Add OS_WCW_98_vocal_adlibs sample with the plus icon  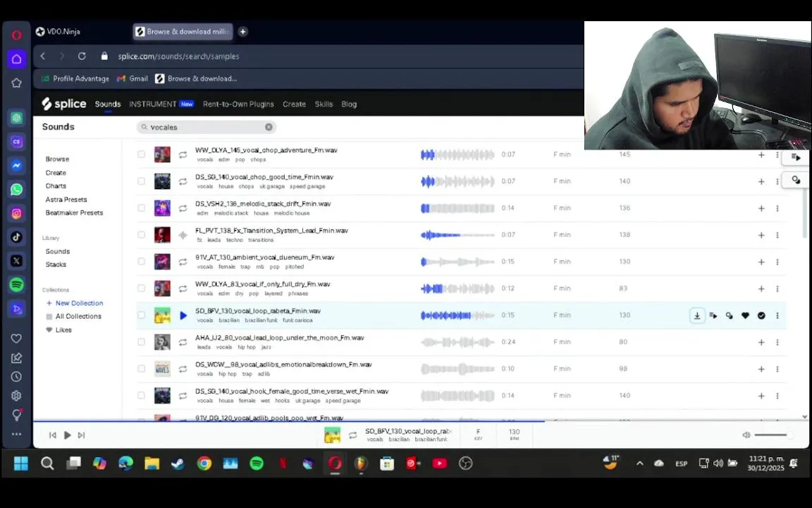tap(761, 369)
